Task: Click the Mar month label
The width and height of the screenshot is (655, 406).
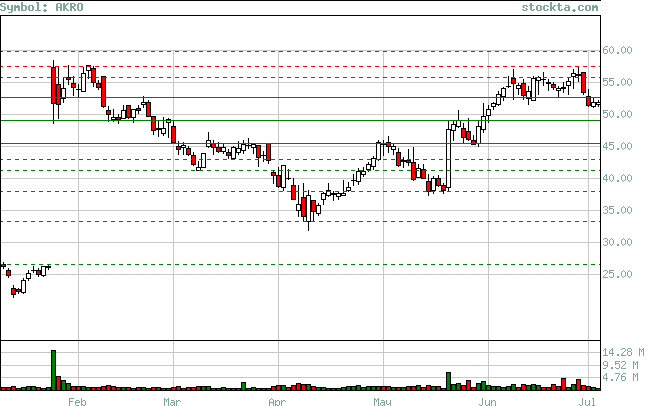Action: [x=172, y=401]
